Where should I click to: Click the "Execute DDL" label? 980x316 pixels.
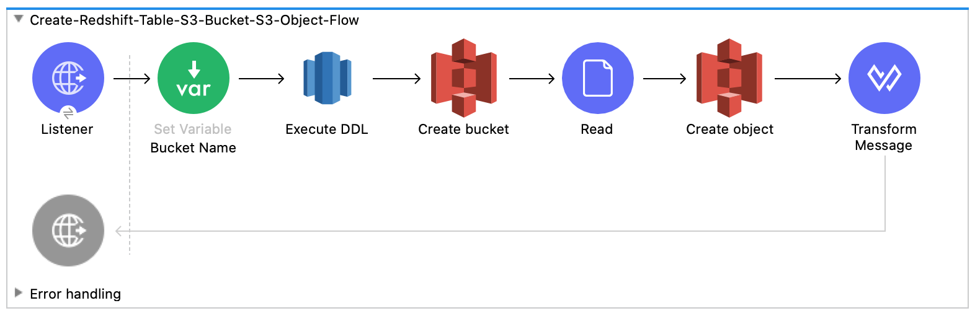click(327, 129)
